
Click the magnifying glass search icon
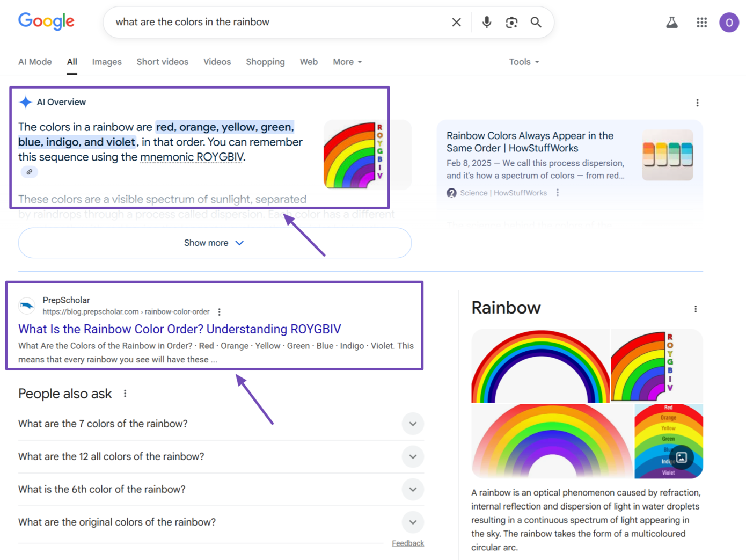536,22
